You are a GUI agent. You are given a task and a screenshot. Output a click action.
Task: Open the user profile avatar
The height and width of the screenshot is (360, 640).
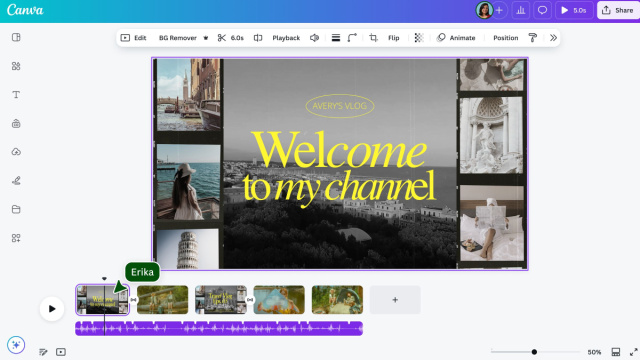point(484,10)
